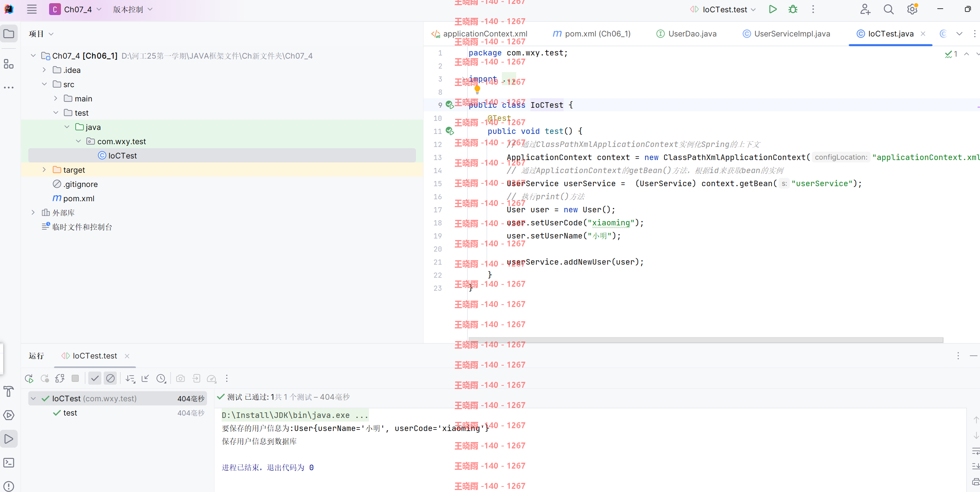Open IDE settings gear

point(912,9)
